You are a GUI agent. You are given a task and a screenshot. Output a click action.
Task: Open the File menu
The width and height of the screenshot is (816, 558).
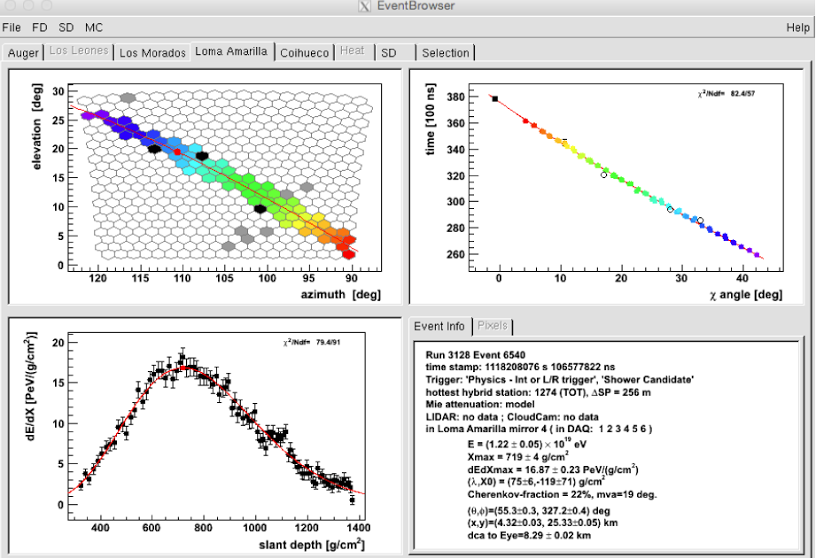[12, 28]
